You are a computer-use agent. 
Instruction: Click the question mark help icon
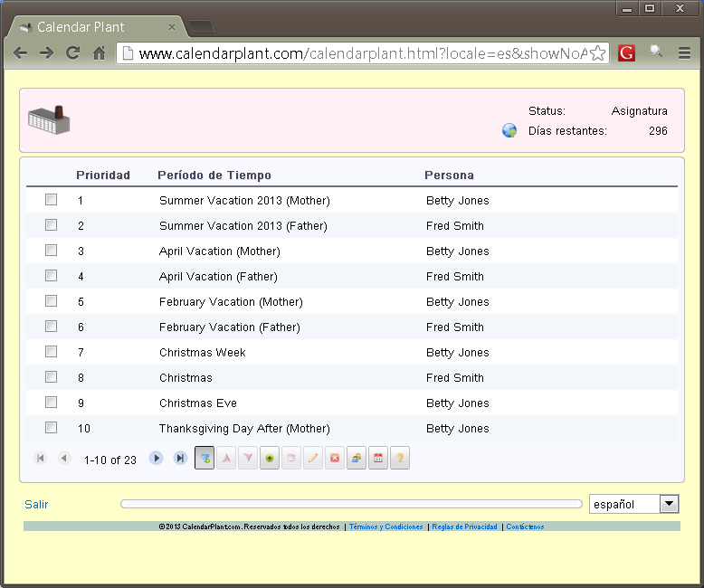click(x=400, y=459)
